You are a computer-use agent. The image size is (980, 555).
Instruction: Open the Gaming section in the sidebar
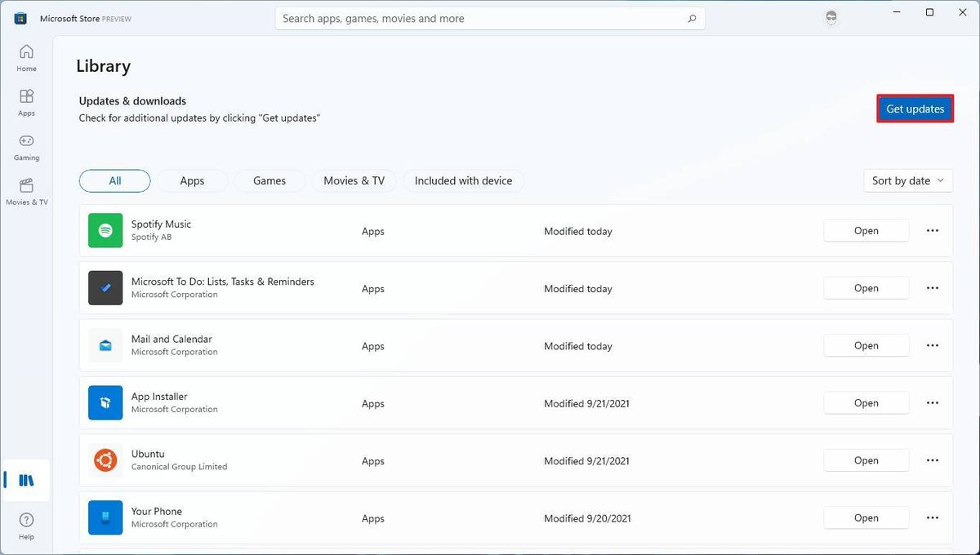tap(25, 145)
